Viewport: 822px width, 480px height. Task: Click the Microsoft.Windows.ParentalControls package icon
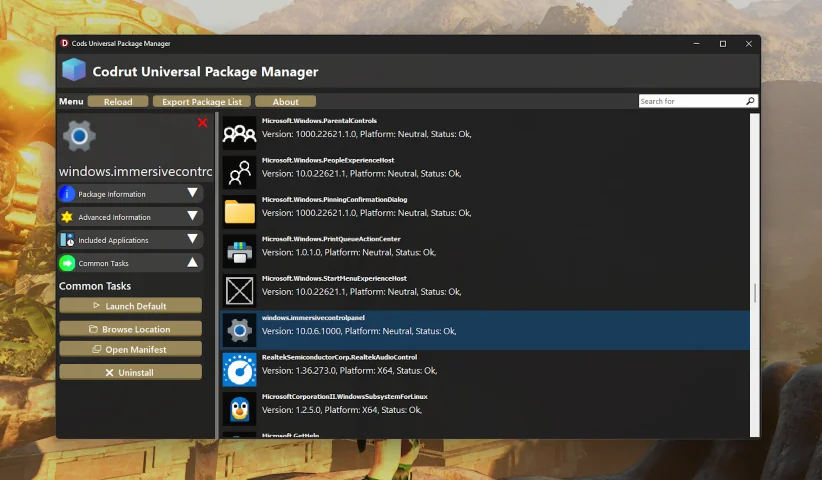[240, 133]
